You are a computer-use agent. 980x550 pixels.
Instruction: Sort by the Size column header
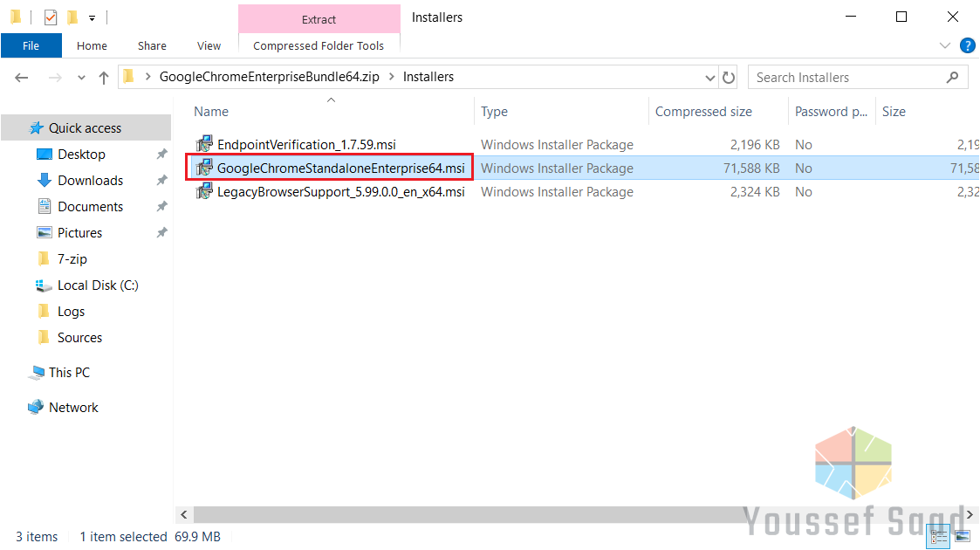tap(927, 111)
